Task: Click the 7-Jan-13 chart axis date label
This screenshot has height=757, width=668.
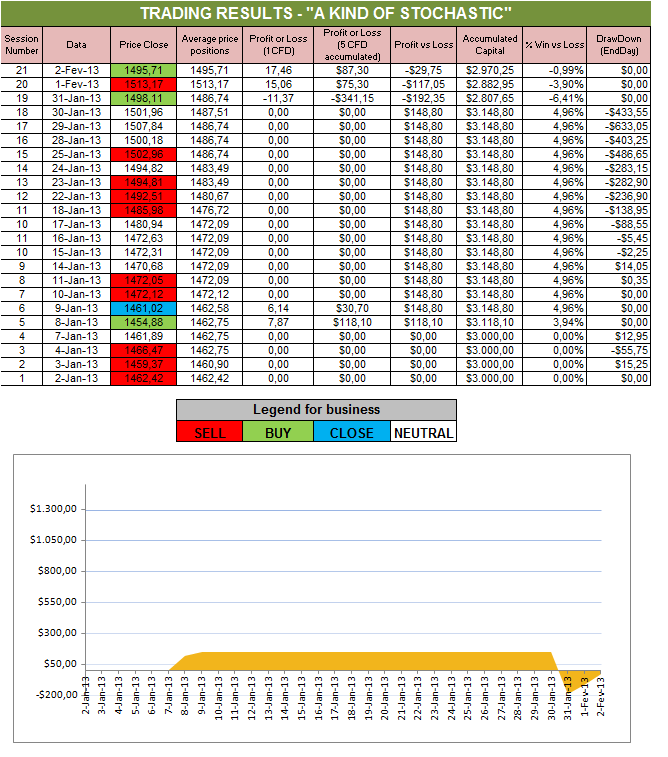Action: click(x=168, y=695)
